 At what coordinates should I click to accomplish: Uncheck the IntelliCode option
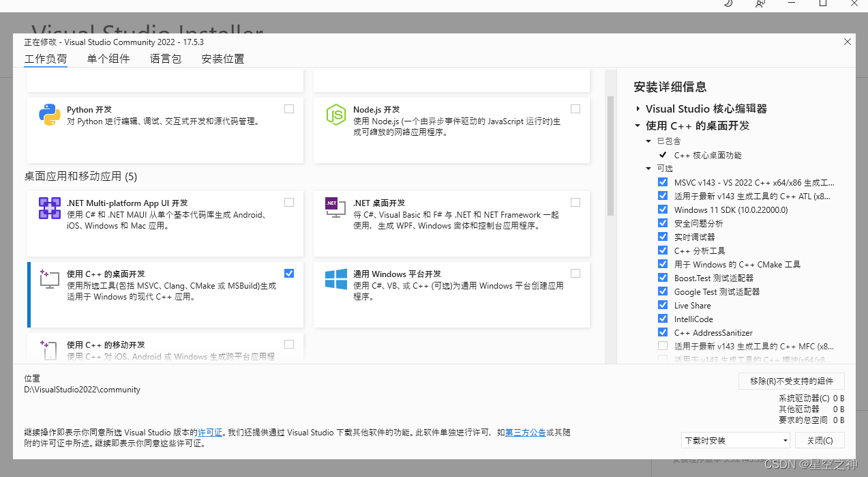point(663,319)
